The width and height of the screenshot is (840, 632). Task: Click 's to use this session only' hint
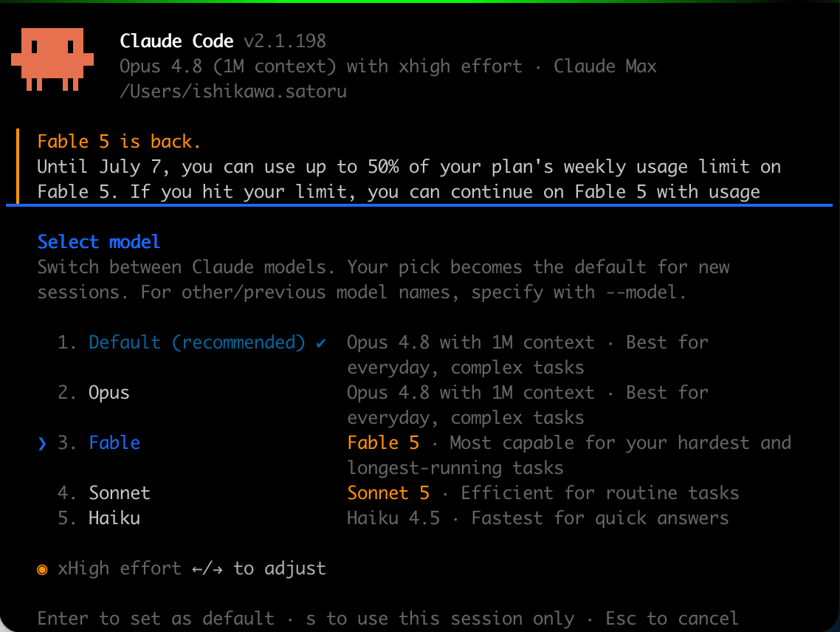click(440, 619)
